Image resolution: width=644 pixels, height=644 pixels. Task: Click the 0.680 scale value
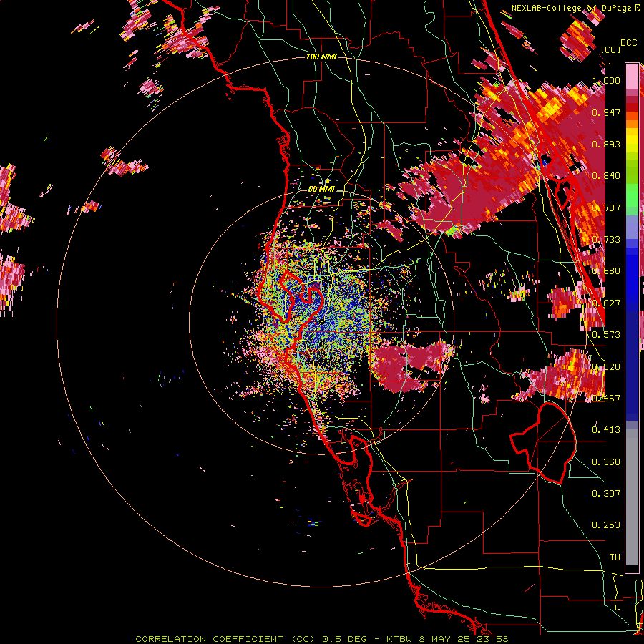pos(606,270)
